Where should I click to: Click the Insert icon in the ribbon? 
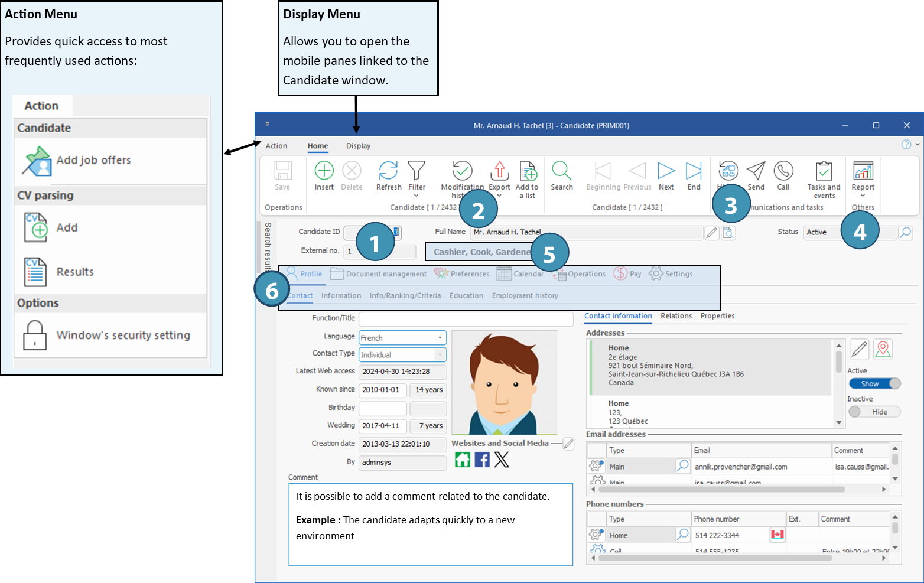click(x=324, y=171)
